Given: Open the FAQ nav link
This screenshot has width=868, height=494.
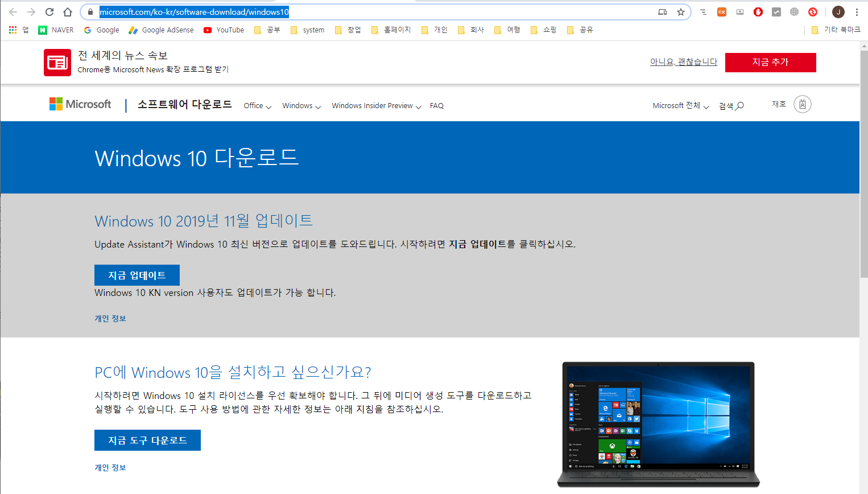Looking at the screenshot, I should 437,106.
